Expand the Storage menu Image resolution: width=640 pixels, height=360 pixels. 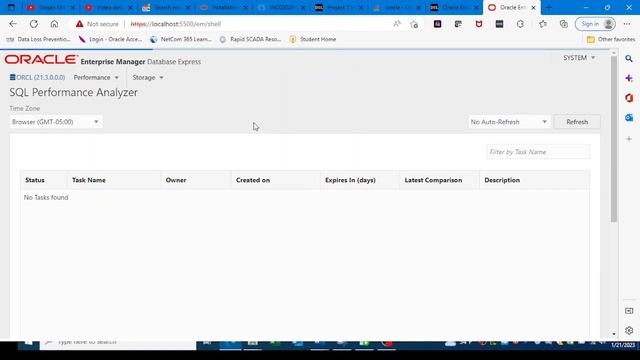click(148, 78)
